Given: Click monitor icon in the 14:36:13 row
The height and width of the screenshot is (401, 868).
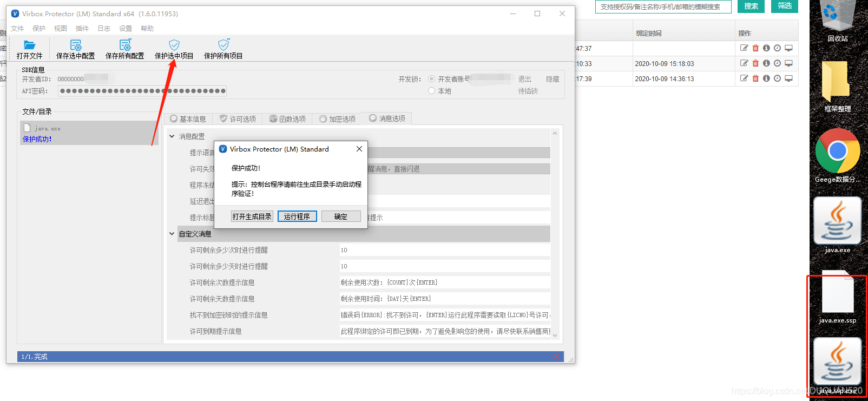Looking at the screenshot, I should pos(788,78).
